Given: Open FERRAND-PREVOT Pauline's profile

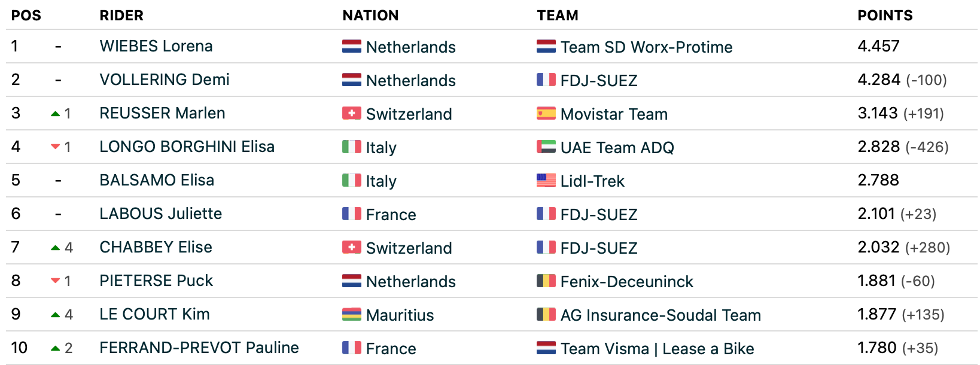Looking at the screenshot, I should pos(199,348).
